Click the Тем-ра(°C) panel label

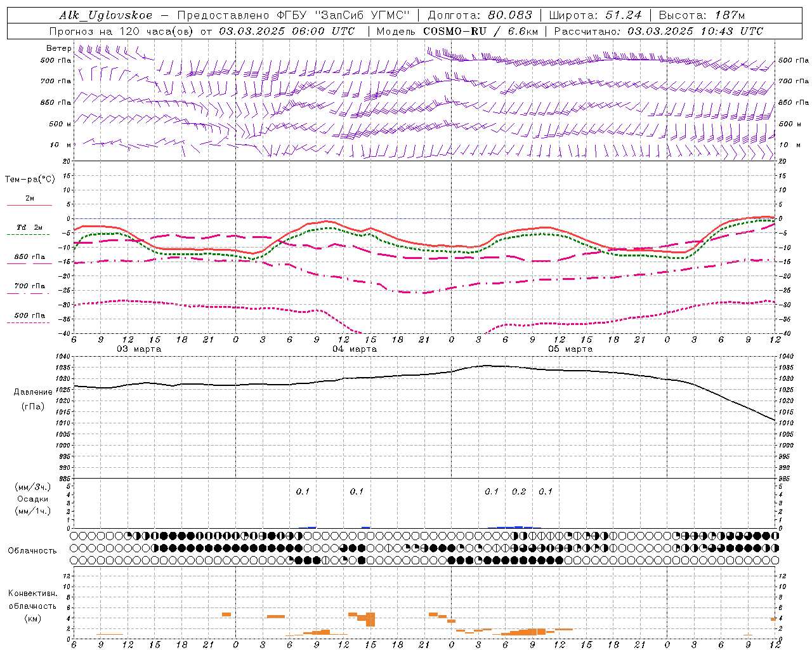(x=30, y=179)
